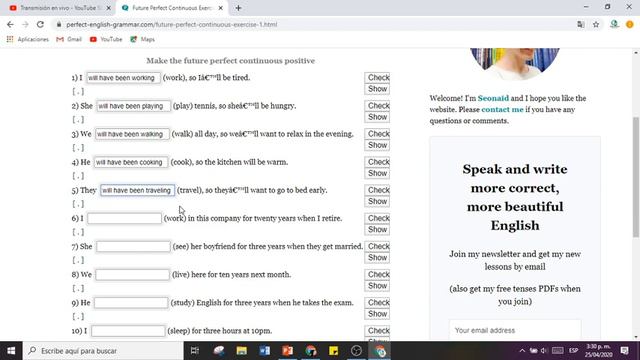Check the answer for question 6
The width and height of the screenshot is (640, 360).
pyautogui.click(x=377, y=218)
